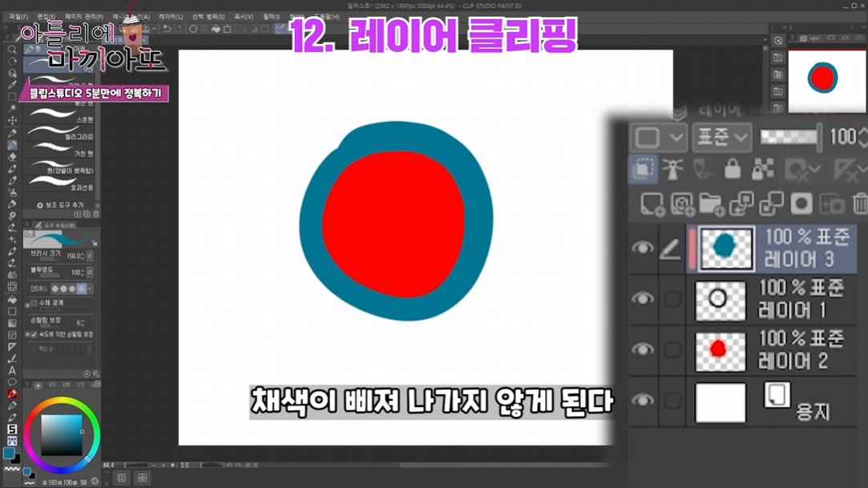Expand 속도에 의한 손떨림 보정 plus options

[x=28, y=335]
